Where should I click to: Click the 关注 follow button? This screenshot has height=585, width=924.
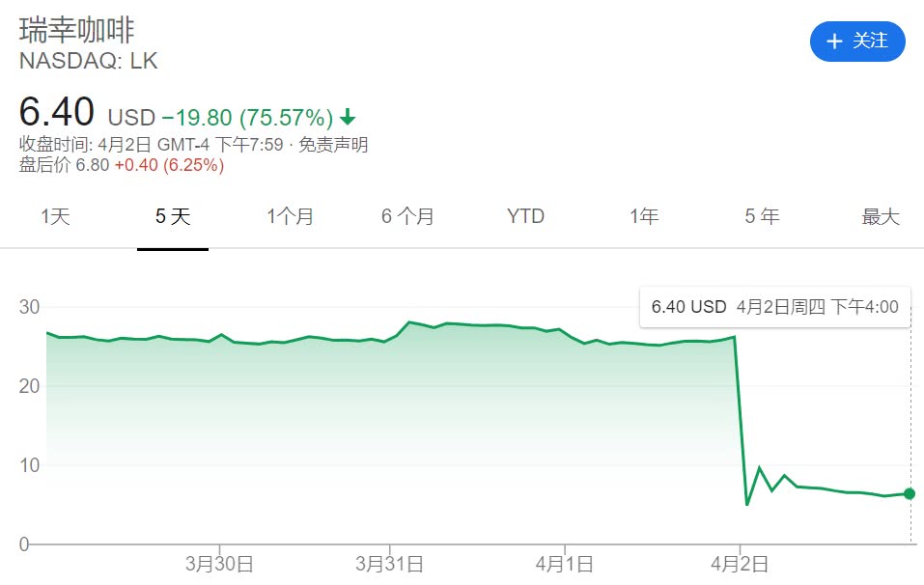857,41
